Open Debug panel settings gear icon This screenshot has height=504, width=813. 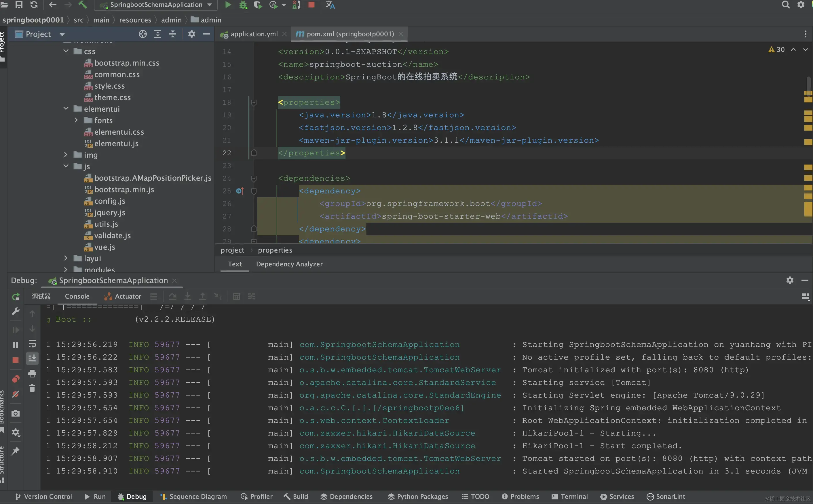point(790,280)
